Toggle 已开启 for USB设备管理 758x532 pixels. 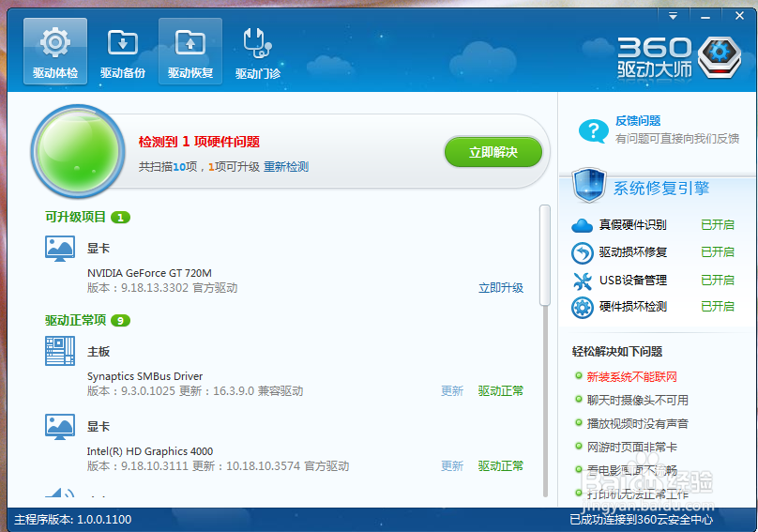click(x=718, y=280)
